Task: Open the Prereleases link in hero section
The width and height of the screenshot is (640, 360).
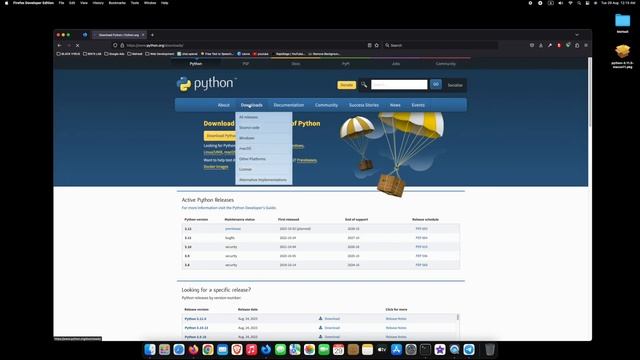Action: coord(307,160)
